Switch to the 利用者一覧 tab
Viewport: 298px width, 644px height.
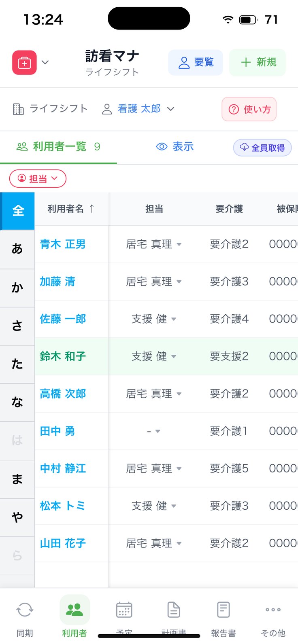click(58, 146)
